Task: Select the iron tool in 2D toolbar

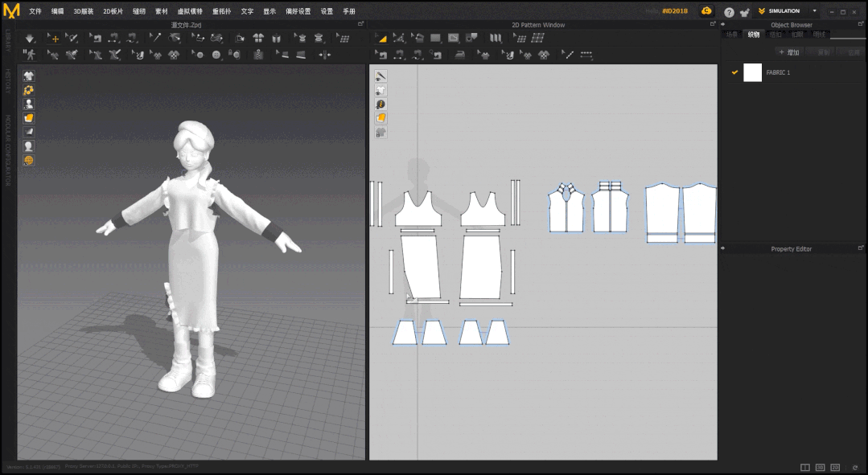Action: pos(460,55)
